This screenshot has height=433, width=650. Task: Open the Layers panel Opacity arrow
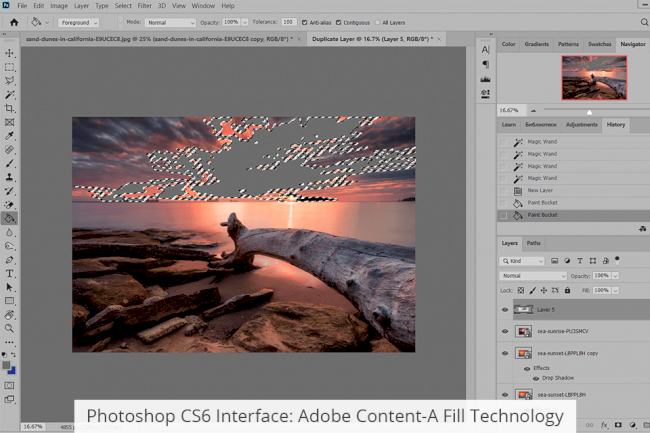[x=615, y=276]
